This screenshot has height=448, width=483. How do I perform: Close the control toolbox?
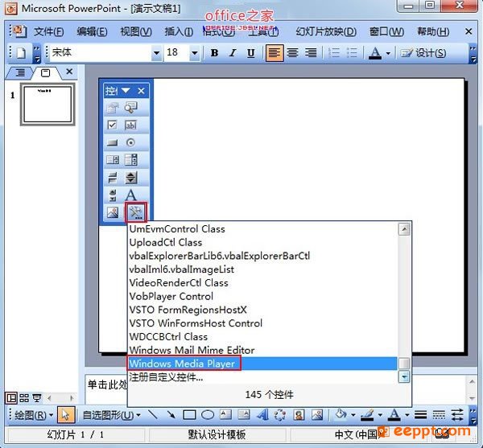coord(141,91)
